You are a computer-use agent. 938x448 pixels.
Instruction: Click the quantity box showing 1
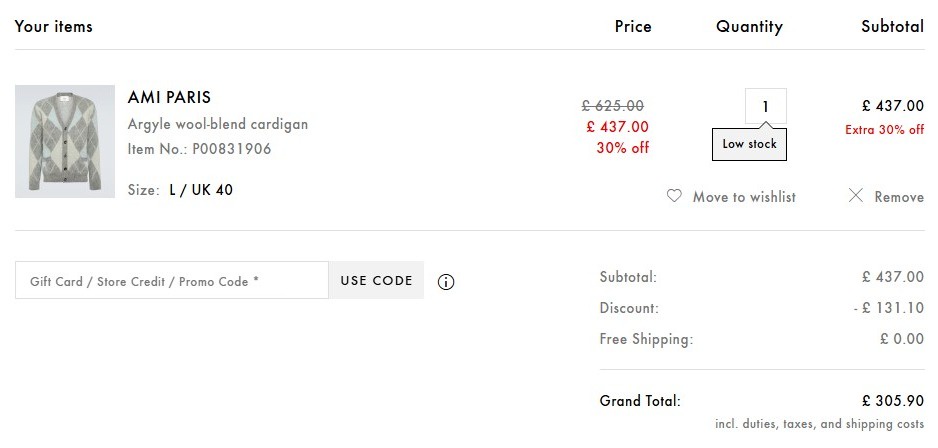coord(765,106)
